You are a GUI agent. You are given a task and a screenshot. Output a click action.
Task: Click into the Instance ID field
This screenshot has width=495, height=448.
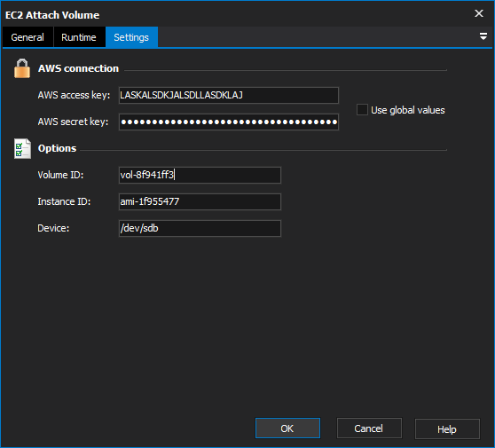tap(200, 201)
